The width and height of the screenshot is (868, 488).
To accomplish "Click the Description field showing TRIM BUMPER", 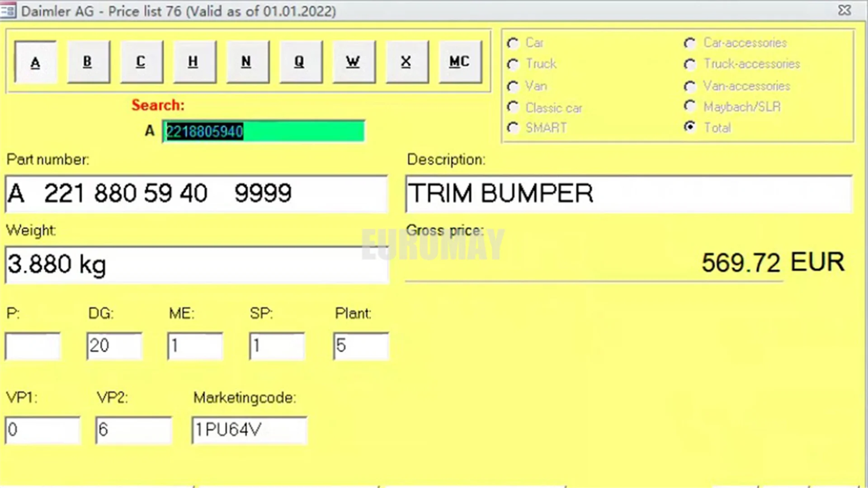I will tap(629, 194).
